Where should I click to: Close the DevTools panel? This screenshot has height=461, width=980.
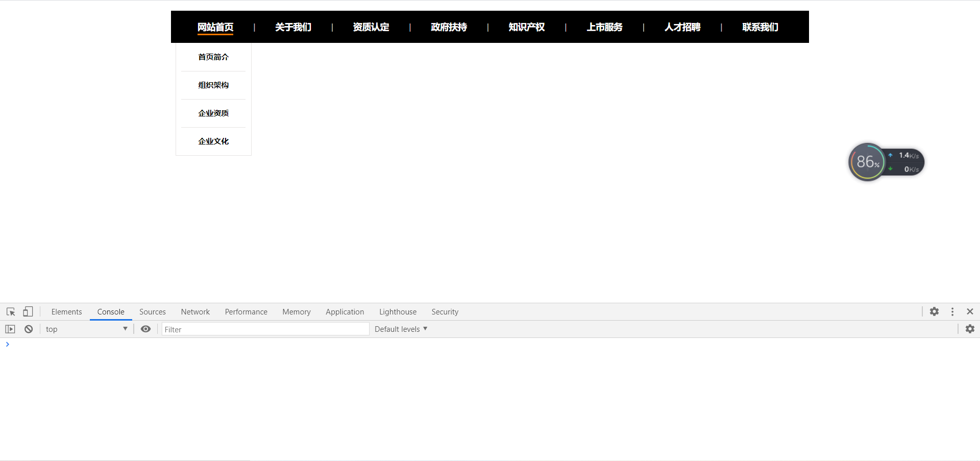point(970,311)
